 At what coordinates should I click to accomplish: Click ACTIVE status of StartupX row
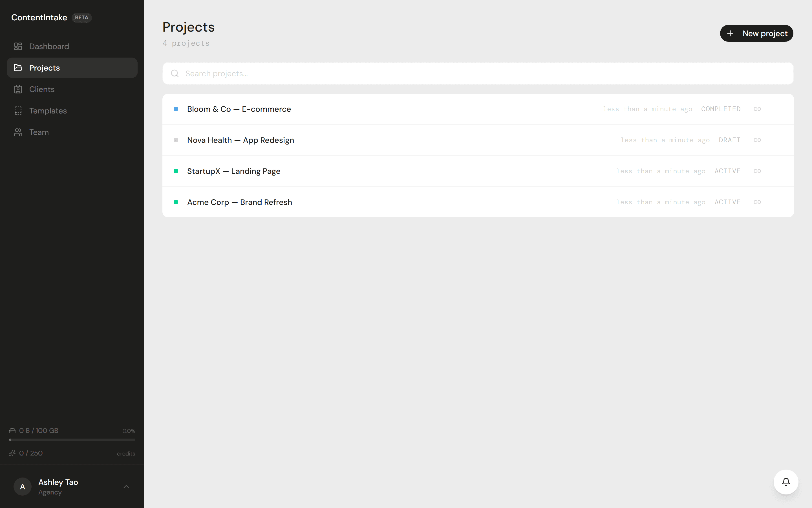click(727, 171)
